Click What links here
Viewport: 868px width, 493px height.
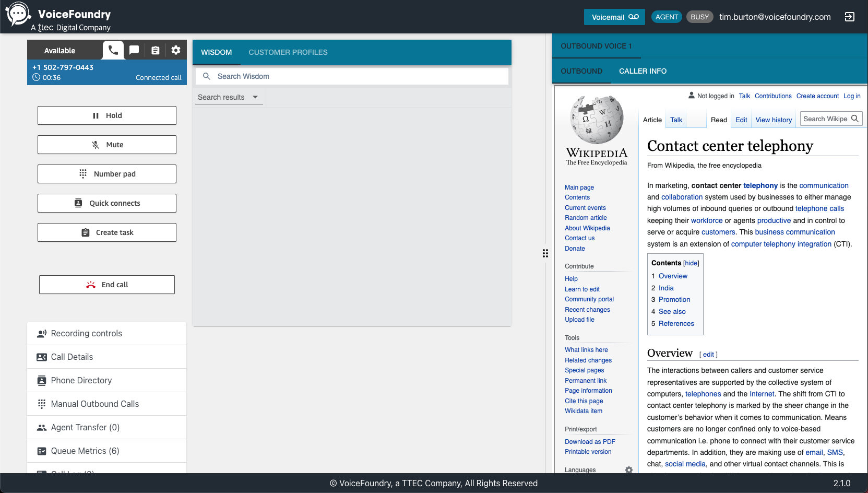click(x=586, y=350)
